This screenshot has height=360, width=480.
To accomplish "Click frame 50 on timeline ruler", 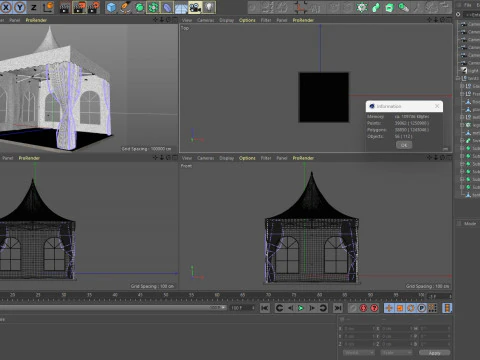I will [166, 295].
